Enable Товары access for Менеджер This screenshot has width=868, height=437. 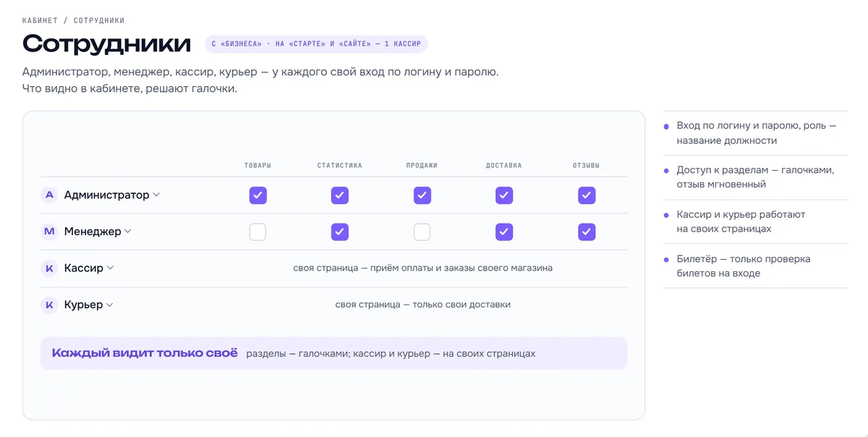(258, 232)
